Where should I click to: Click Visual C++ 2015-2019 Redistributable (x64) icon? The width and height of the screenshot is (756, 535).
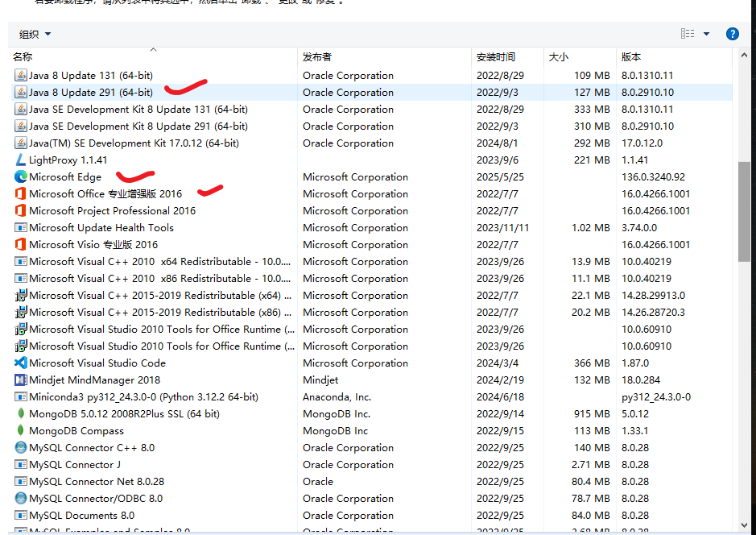point(20,295)
